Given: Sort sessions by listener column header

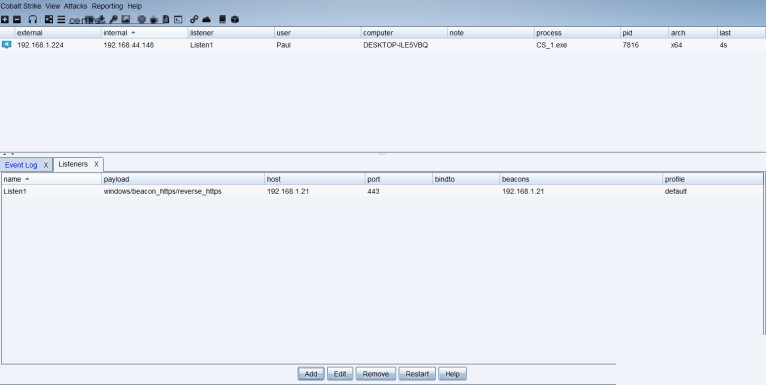Looking at the screenshot, I should pyautogui.click(x=231, y=33).
